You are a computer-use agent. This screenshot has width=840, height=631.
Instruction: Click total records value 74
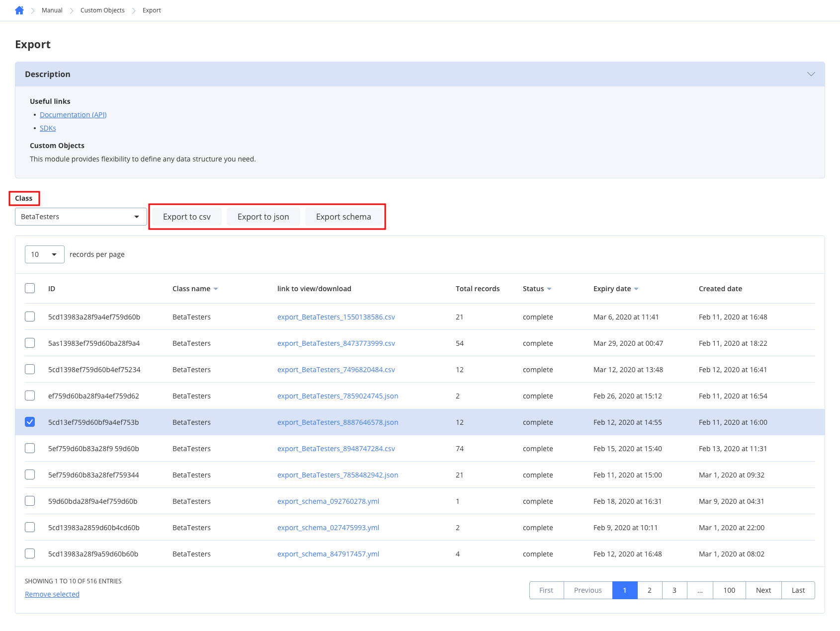click(460, 449)
